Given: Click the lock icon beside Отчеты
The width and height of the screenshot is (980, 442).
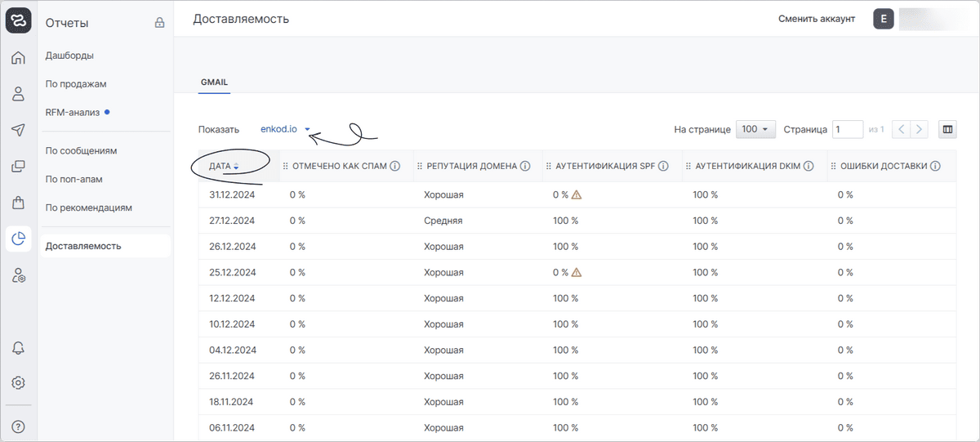Looking at the screenshot, I should click(x=160, y=23).
